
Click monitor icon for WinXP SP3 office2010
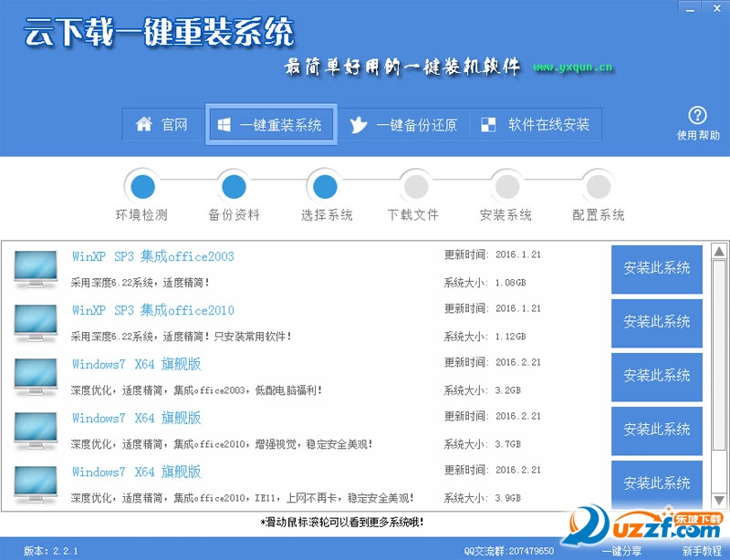tap(36, 323)
